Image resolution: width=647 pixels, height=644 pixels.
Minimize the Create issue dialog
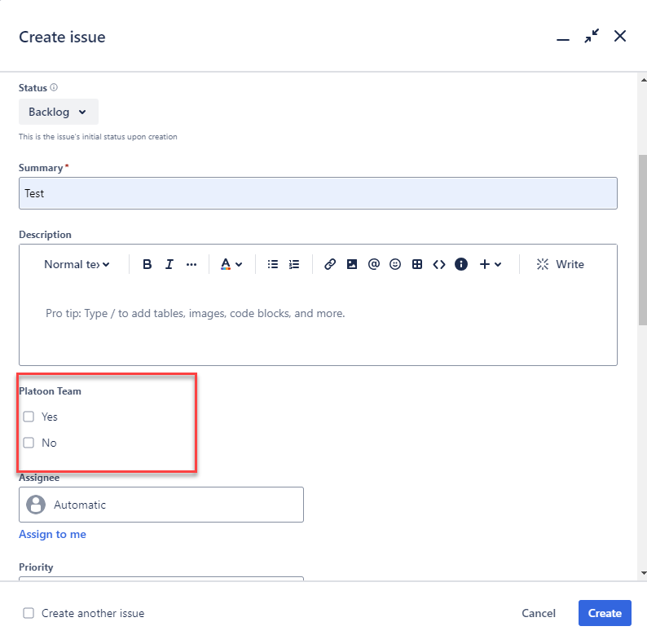563,39
